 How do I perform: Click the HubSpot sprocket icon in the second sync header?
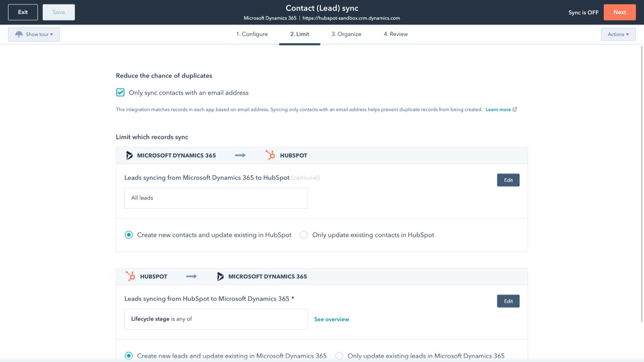(130, 276)
